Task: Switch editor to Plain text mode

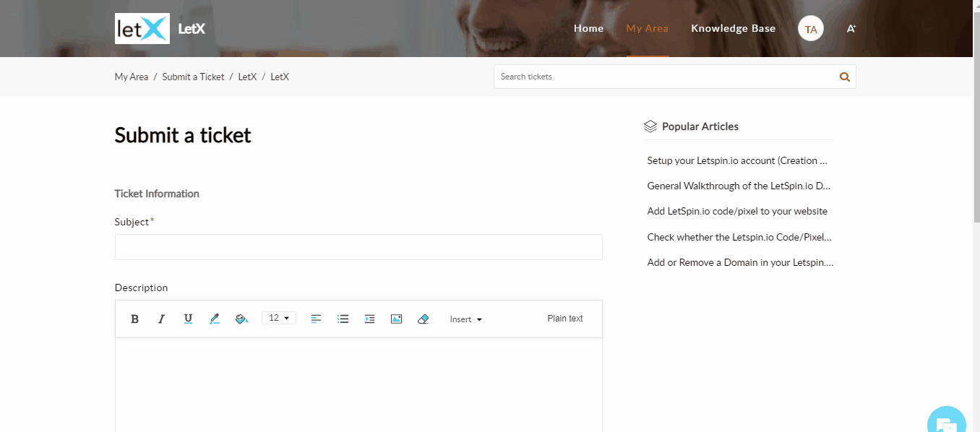Action: pos(564,319)
